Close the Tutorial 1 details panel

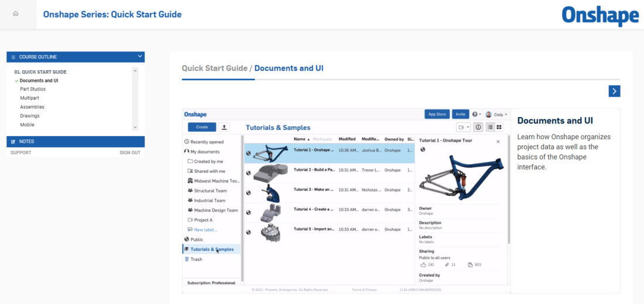pos(498,141)
